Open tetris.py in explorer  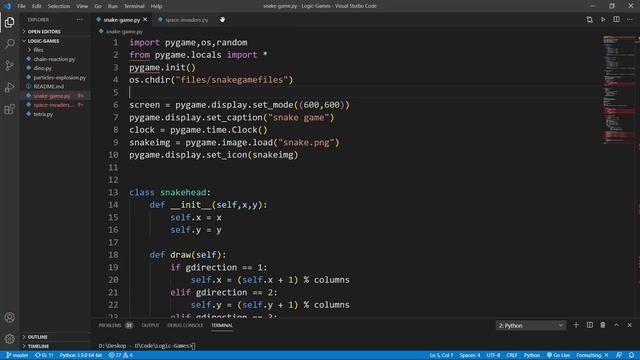(x=43, y=114)
